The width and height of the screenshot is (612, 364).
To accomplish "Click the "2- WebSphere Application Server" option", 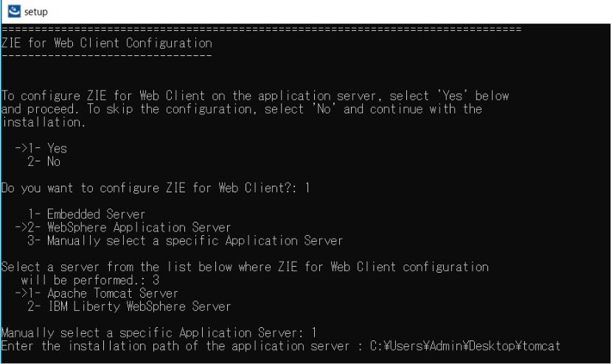I will (x=131, y=228).
